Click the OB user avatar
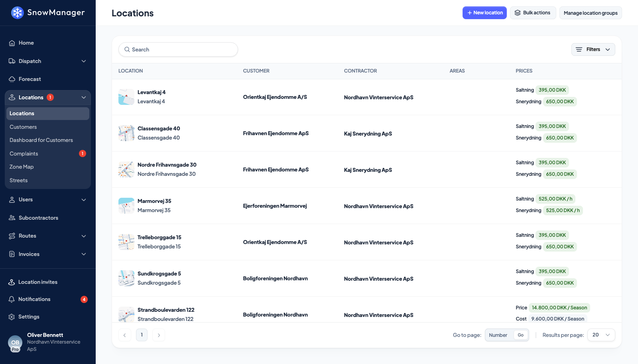The width and height of the screenshot is (638, 364). (x=15, y=343)
